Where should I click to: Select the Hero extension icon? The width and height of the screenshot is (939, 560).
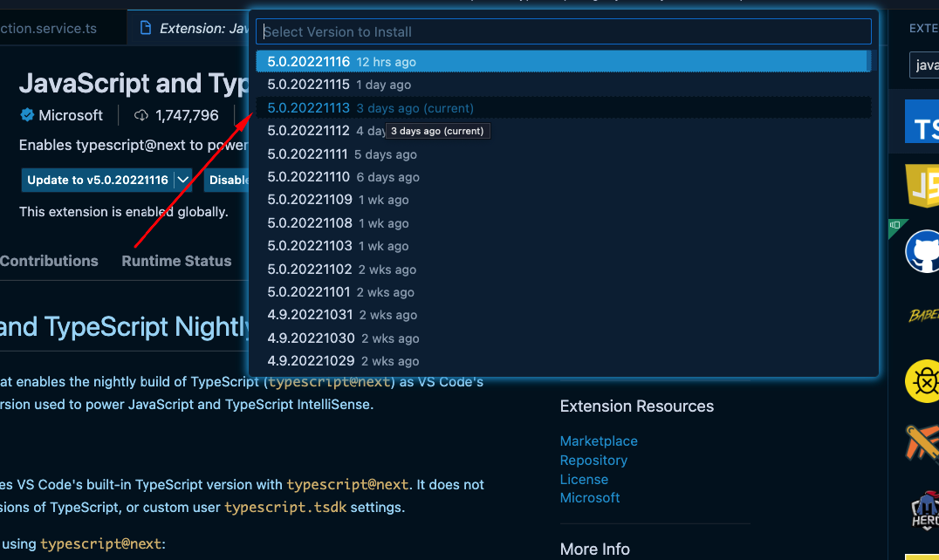(x=925, y=510)
